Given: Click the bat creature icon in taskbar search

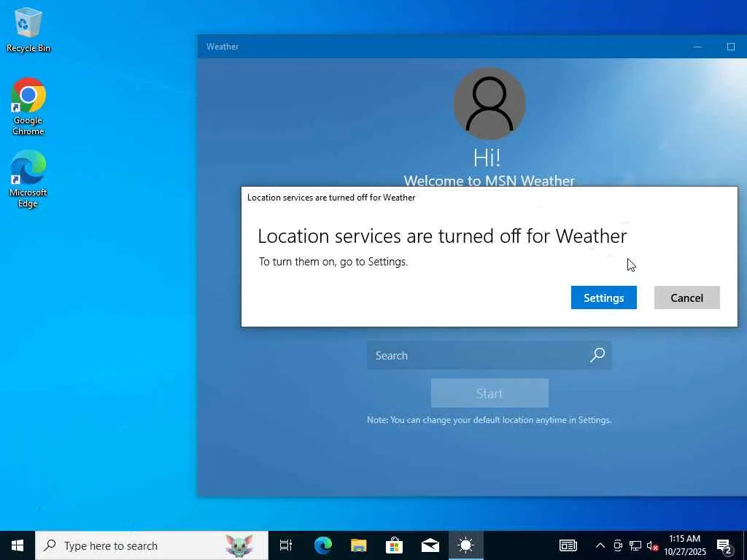Looking at the screenshot, I should click(x=239, y=545).
